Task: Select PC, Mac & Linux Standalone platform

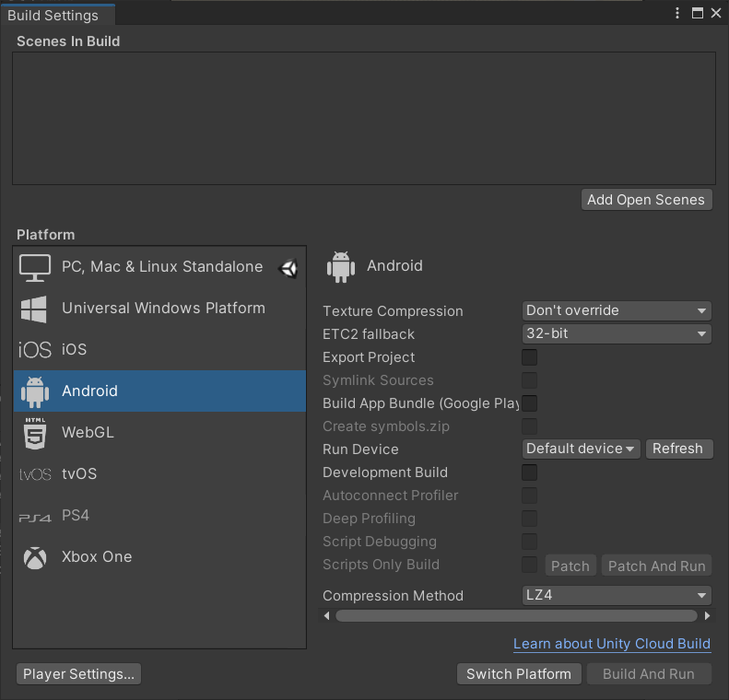Action: coord(159,267)
